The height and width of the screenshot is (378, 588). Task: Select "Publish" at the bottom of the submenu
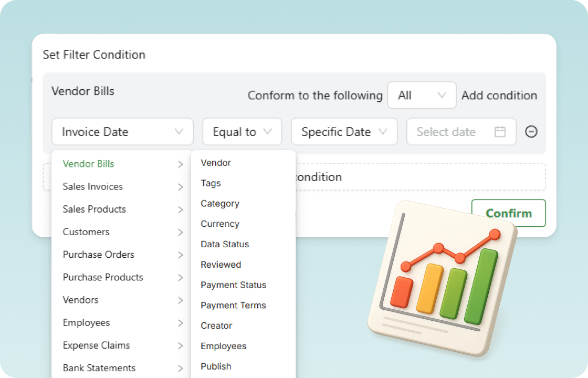click(x=215, y=366)
